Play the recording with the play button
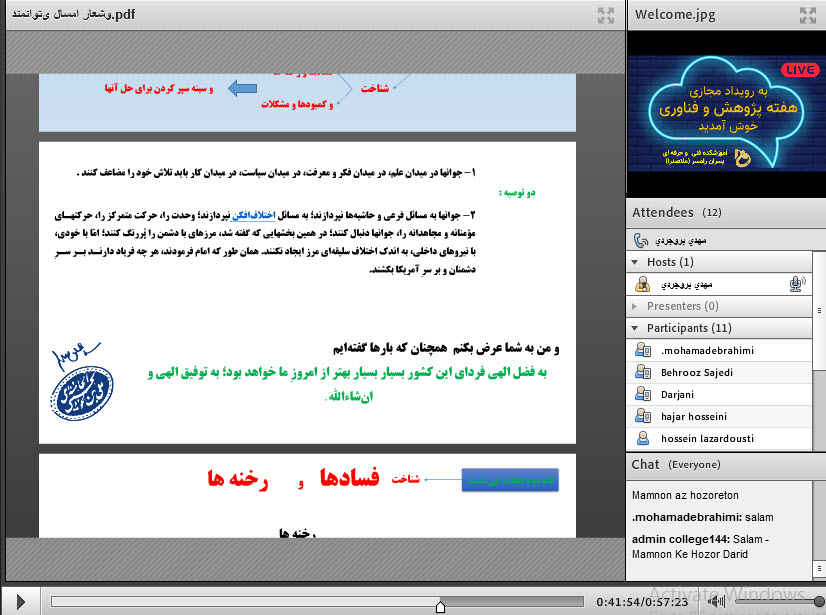 pos(21,601)
